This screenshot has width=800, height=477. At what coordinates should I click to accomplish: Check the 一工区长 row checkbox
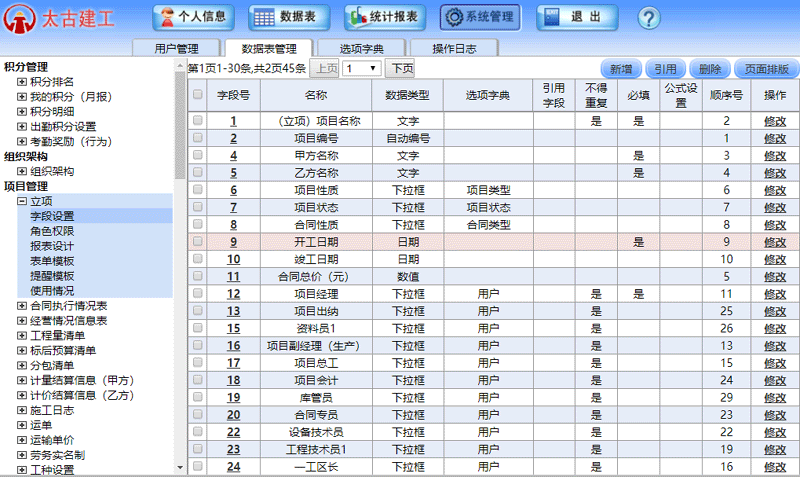[197, 466]
